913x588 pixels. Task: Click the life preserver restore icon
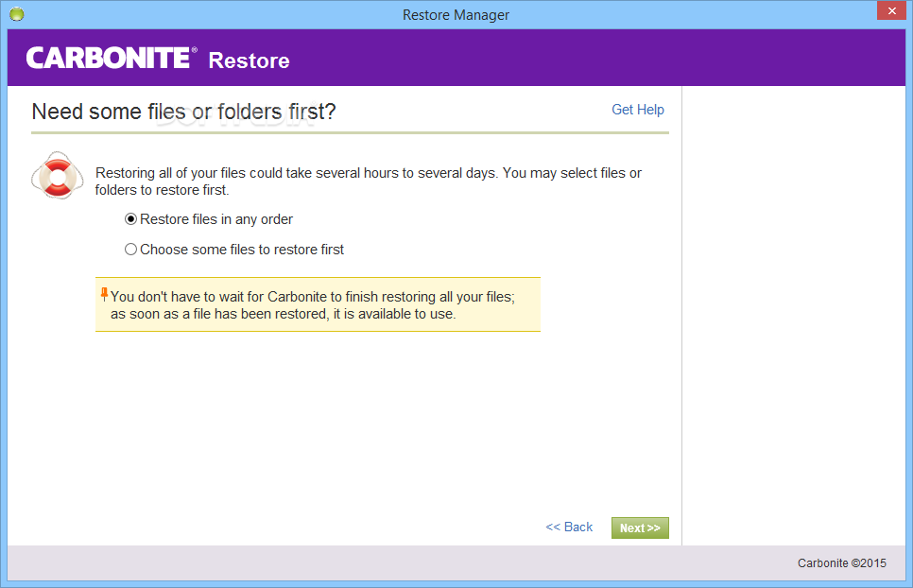pyautogui.click(x=57, y=175)
